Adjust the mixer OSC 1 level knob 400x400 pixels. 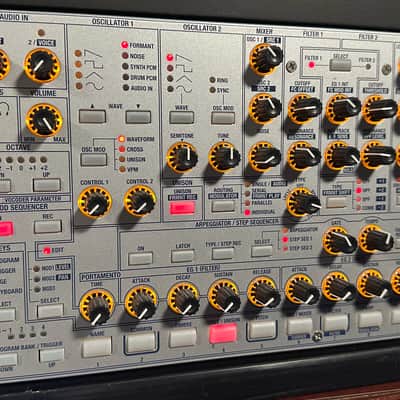(x=266, y=59)
